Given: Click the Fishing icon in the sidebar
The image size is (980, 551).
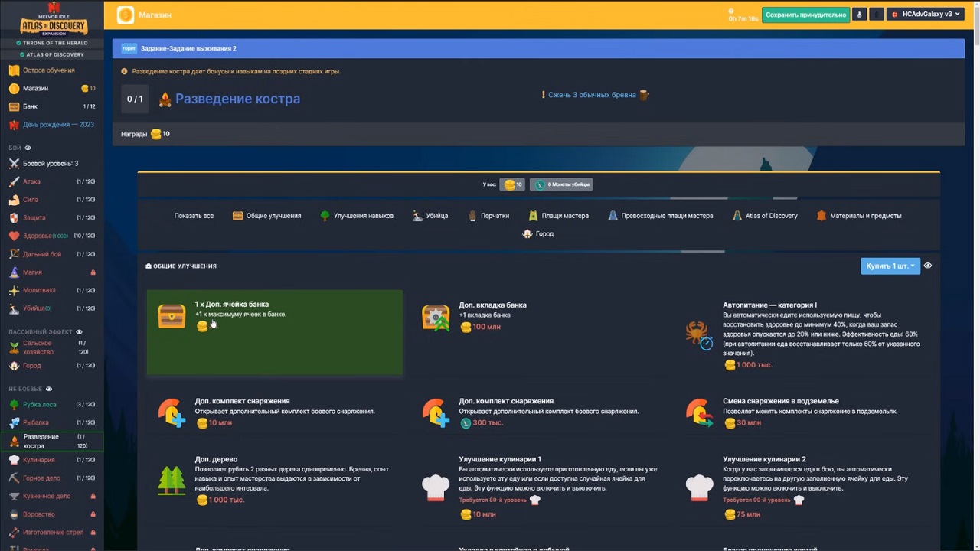Looking at the screenshot, I should pyautogui.click(x=14, y=422).
